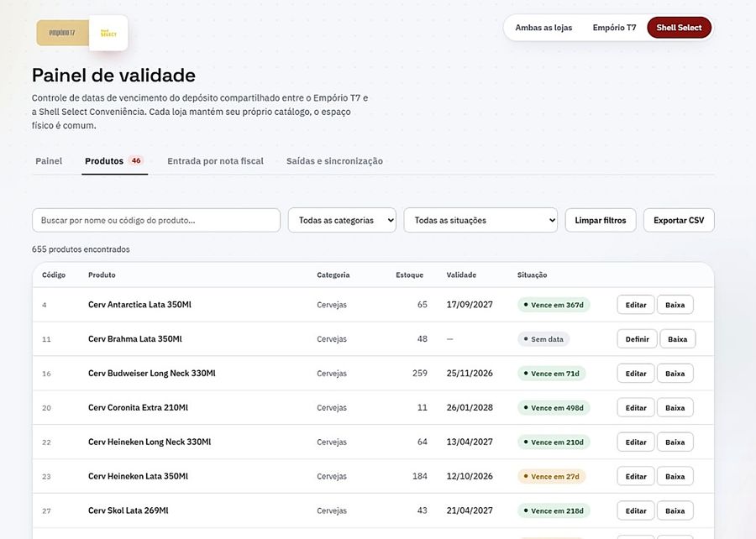Viewport: 756px width, 539px height.
Task: Click validity date 26/01/2028
Action: point(470,407)
